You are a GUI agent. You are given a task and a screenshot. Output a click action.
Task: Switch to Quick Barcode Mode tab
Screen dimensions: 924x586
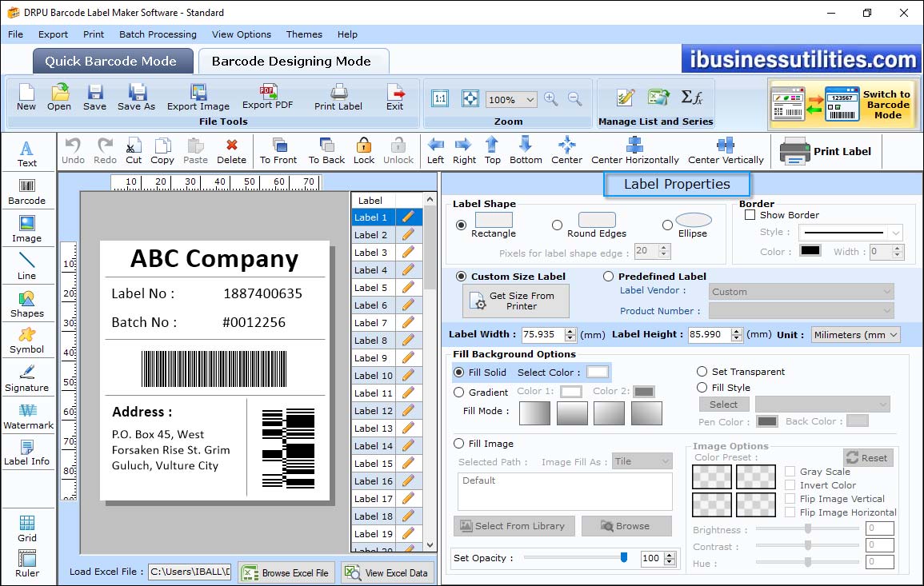pyautogui.click(x=113, y=61)
